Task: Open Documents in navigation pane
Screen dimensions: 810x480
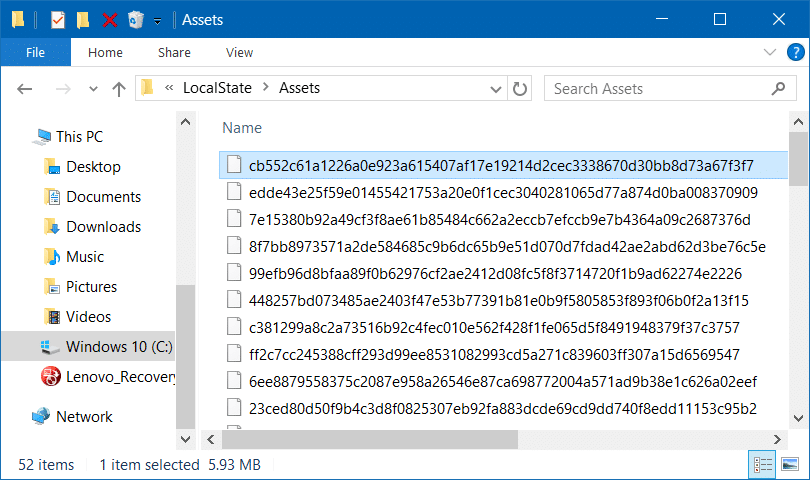Action: click(x=103, y=197)
